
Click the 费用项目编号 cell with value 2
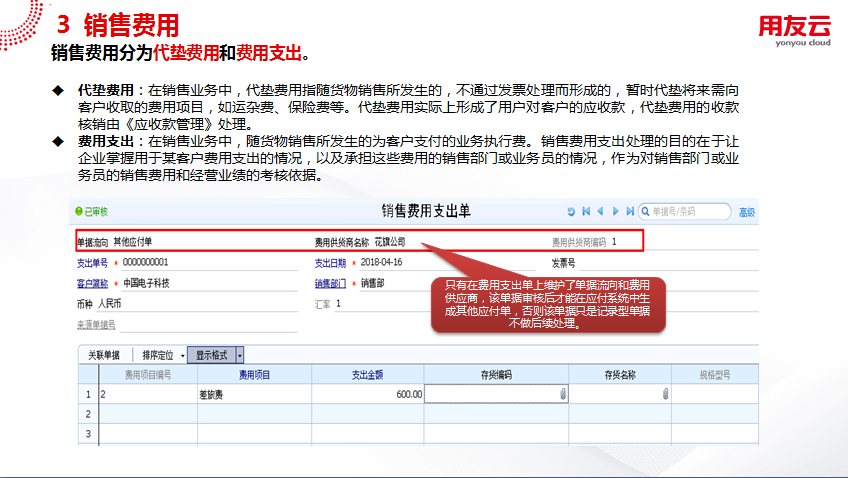pyautogui.click(x=148, y=394)
